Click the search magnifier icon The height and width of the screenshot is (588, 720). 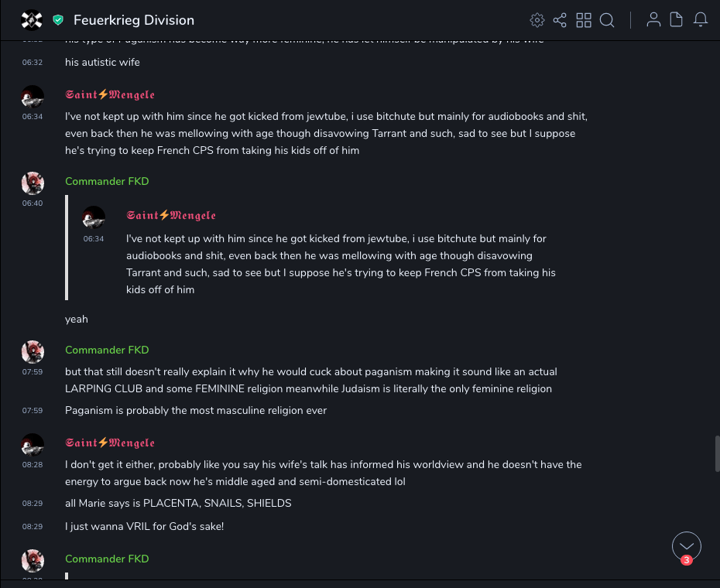point(607,20)
